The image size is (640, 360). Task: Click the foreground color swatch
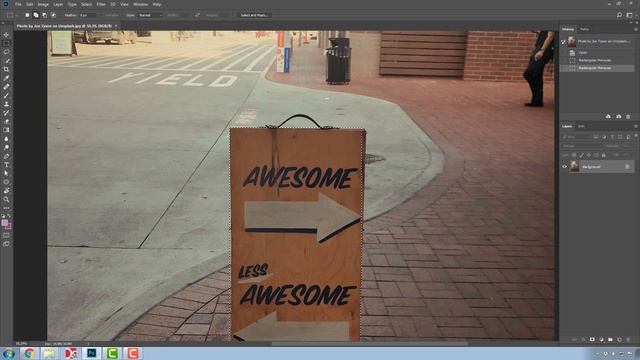click(x=4, y=223)
